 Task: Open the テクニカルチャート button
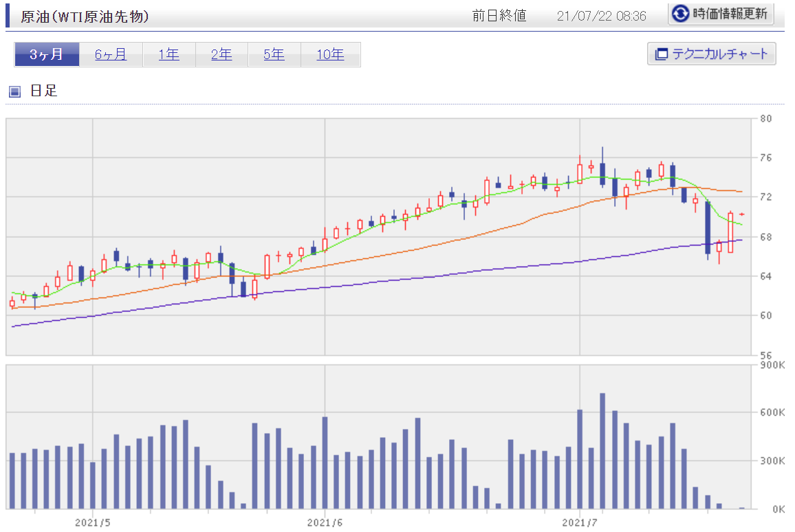[x=711, y=54]
